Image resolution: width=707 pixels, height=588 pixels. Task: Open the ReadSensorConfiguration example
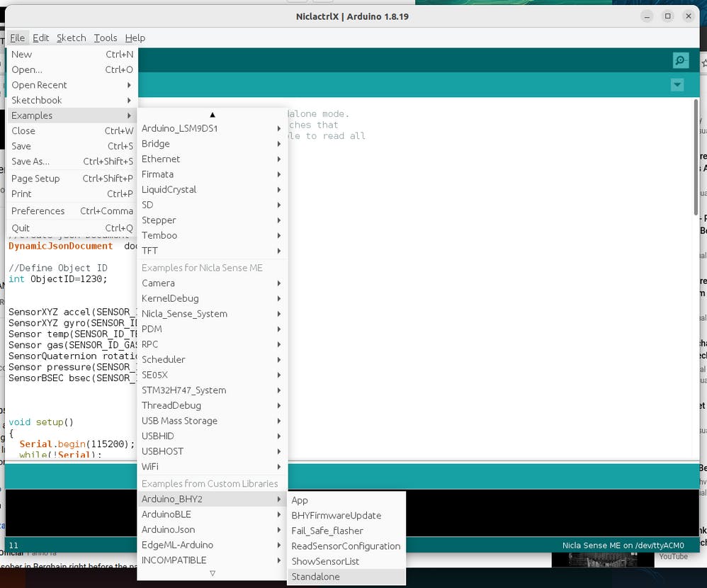[x=346, y=546]
